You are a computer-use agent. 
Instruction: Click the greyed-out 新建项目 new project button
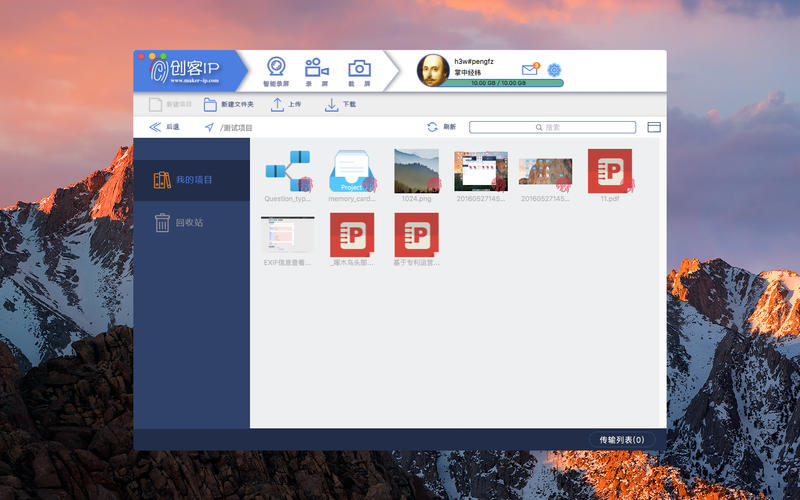(170, 104)
